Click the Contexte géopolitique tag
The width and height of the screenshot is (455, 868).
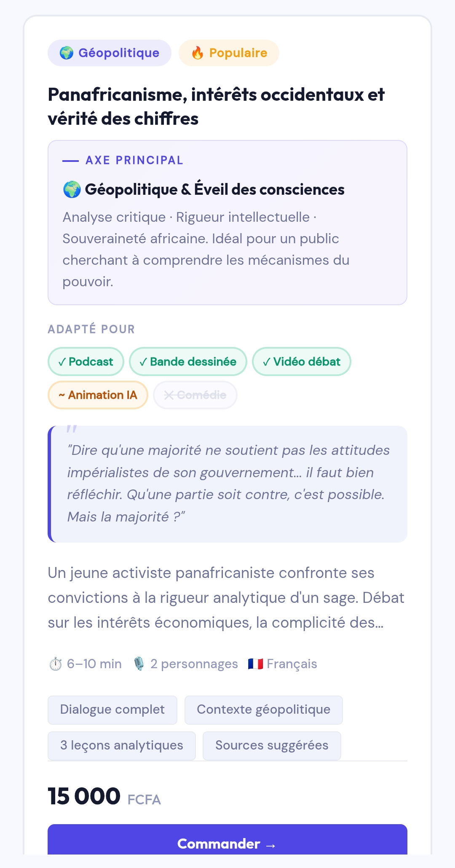264,710
